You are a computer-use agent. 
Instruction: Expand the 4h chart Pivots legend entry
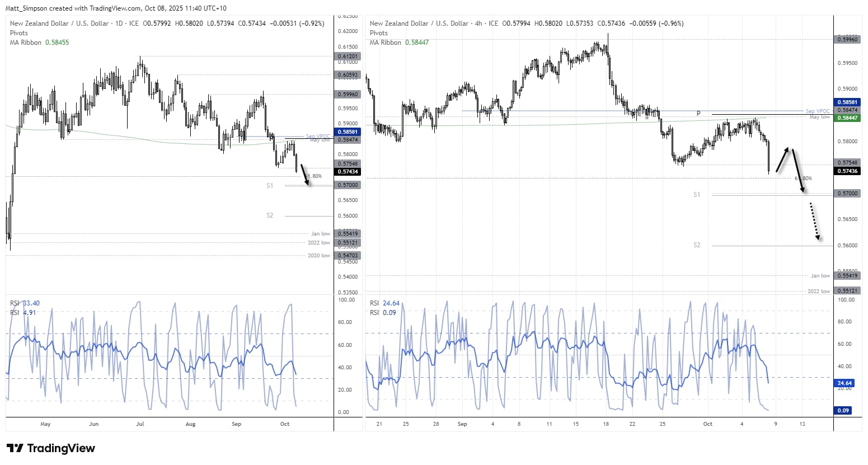(x=378, y=32)
